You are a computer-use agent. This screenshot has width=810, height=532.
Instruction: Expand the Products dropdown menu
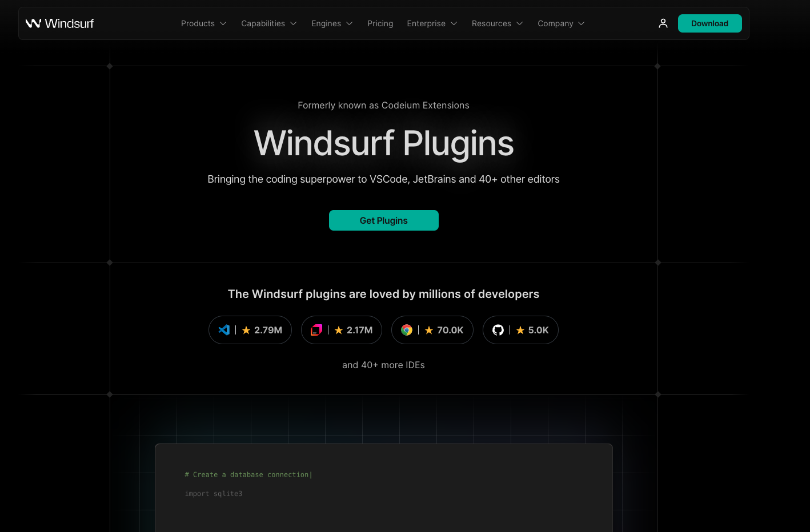203,23
